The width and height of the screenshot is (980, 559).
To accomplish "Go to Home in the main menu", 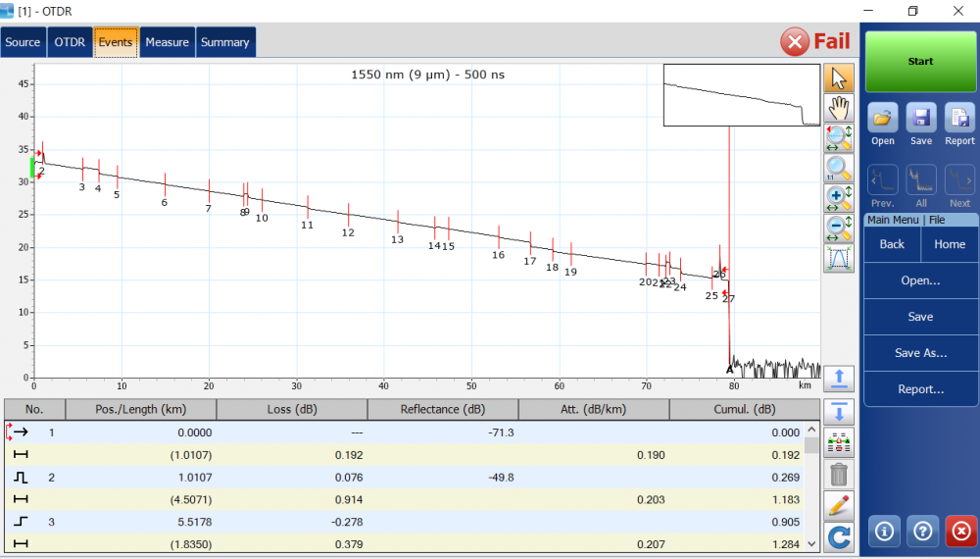I will [949, 244].
